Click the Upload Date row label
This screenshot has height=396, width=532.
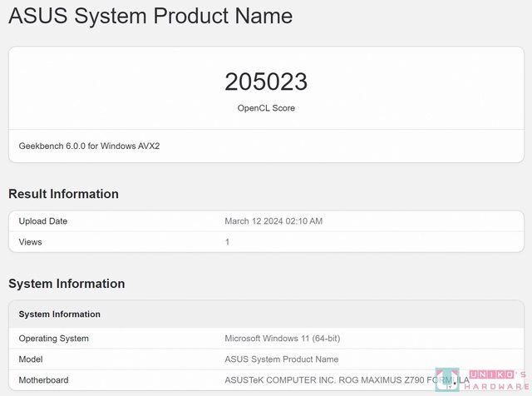43,221
